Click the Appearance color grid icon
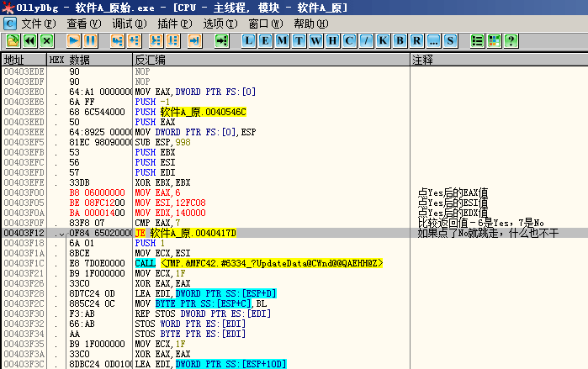Screen dimensions: 588x369 click(494, 41)
